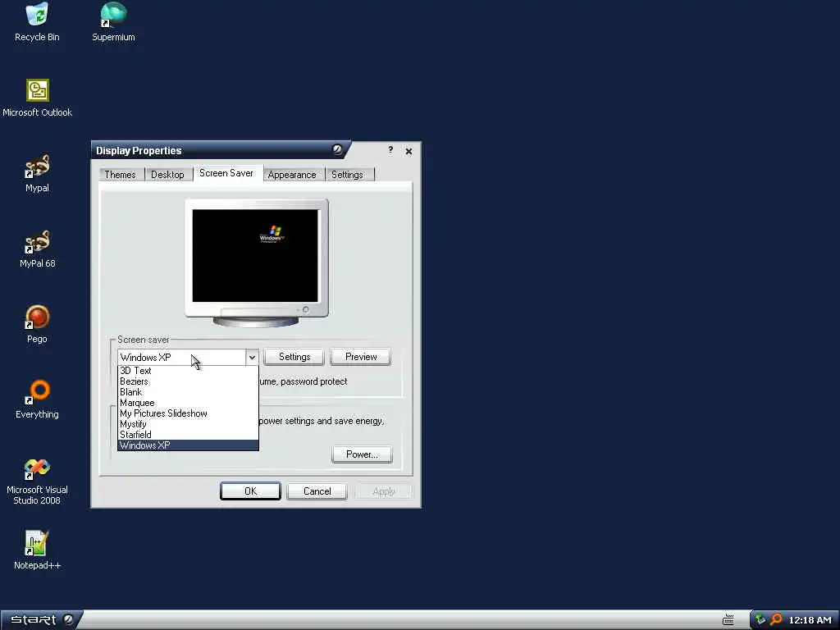Open the Start menu
840x630 pixels.
[41, 620]
